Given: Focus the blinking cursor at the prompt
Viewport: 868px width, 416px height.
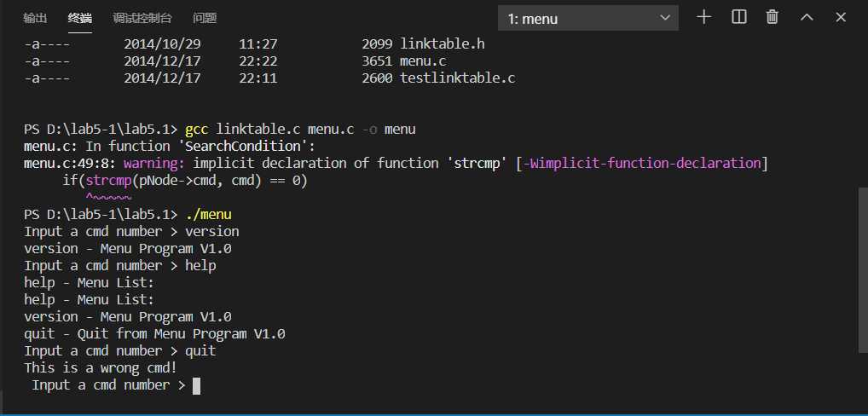Looking at the screenshot, I should pos(196,385).
